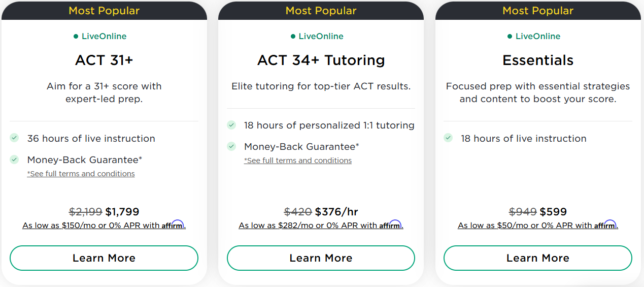
Task: Click checkmark icon beside 36 hours of live instruction
Action: point(15,138)
